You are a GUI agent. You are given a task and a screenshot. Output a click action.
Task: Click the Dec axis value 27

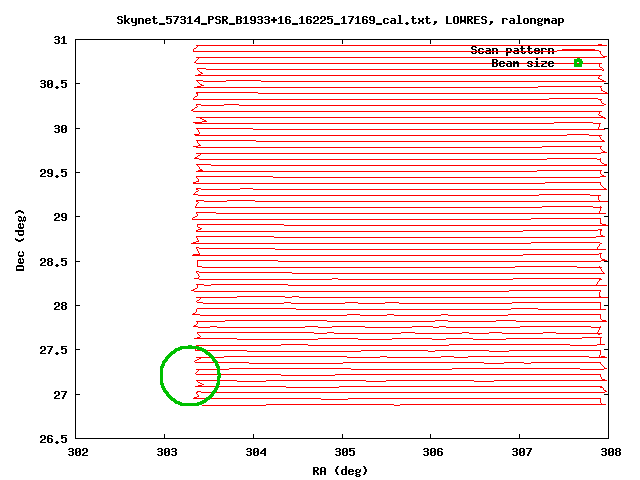[x=60, y=395]
